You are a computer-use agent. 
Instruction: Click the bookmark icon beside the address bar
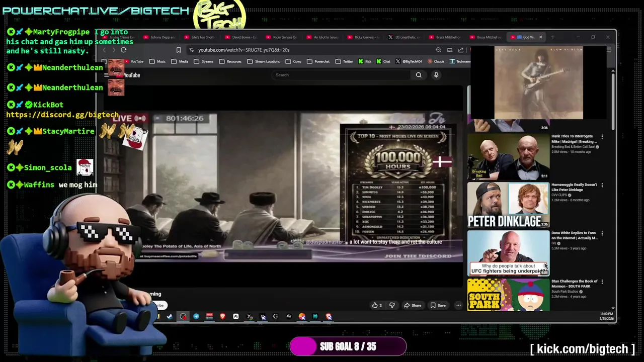pyautogui.click(x=178, y=50)
